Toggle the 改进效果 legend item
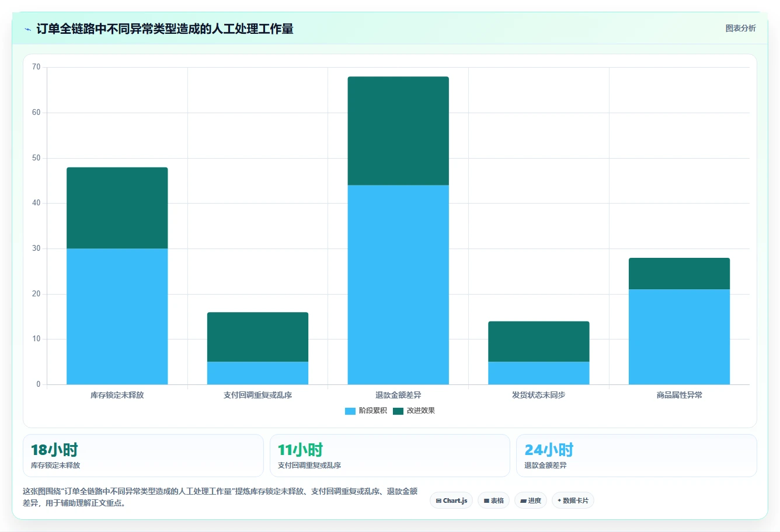This screenshot has height=532, width=780. tap(414, 411)
